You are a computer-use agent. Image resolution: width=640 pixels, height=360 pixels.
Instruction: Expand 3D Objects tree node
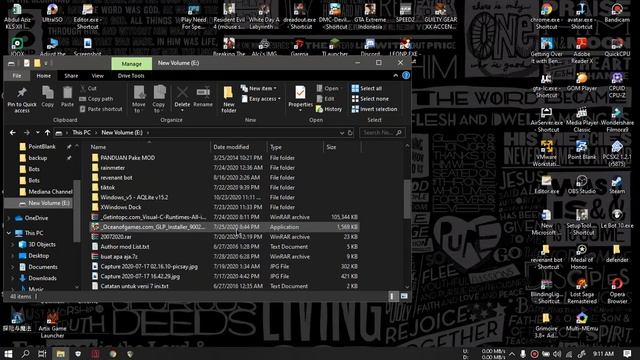coord(13,244)
